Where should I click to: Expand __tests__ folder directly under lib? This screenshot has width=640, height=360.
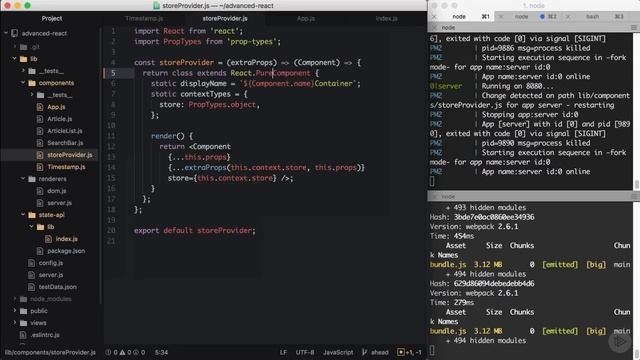(23, 71)
